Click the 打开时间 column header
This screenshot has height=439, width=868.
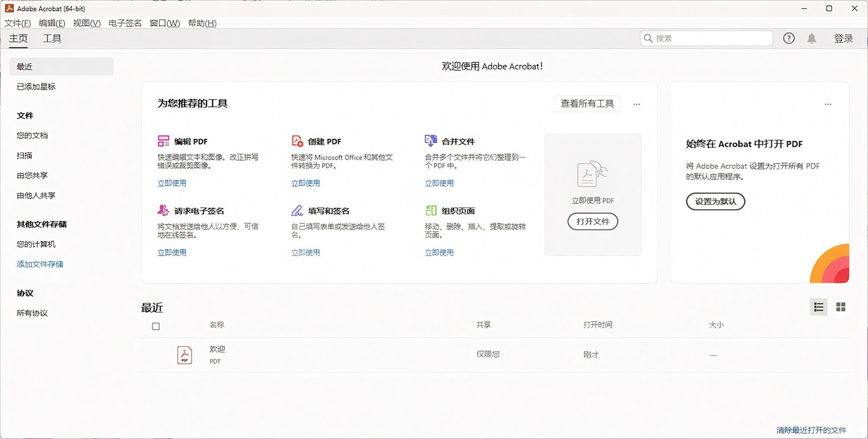coord(598,325)
